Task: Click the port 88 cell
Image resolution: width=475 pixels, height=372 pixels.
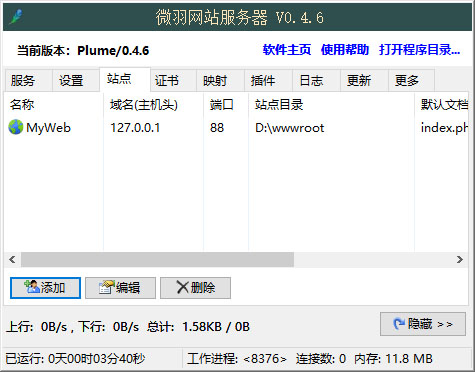Action: coord(217,128)
